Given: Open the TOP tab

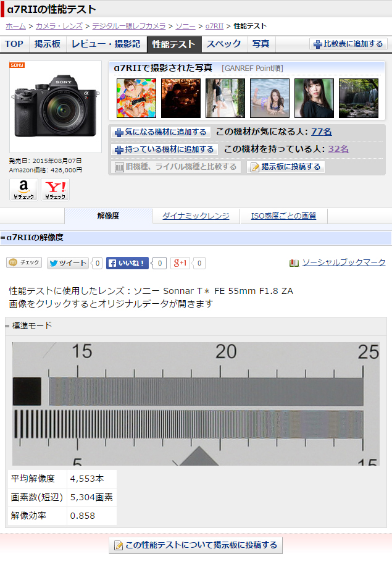Looking at the screenshot, I should coord(14,44).
